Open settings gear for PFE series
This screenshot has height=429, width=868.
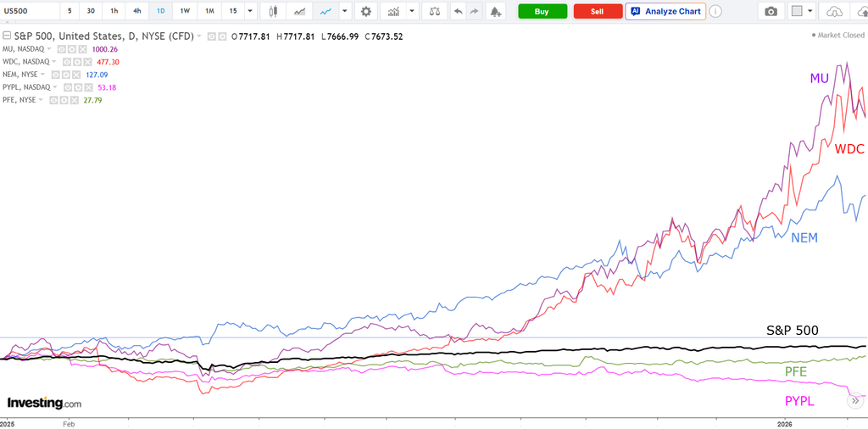coord(64,100)
